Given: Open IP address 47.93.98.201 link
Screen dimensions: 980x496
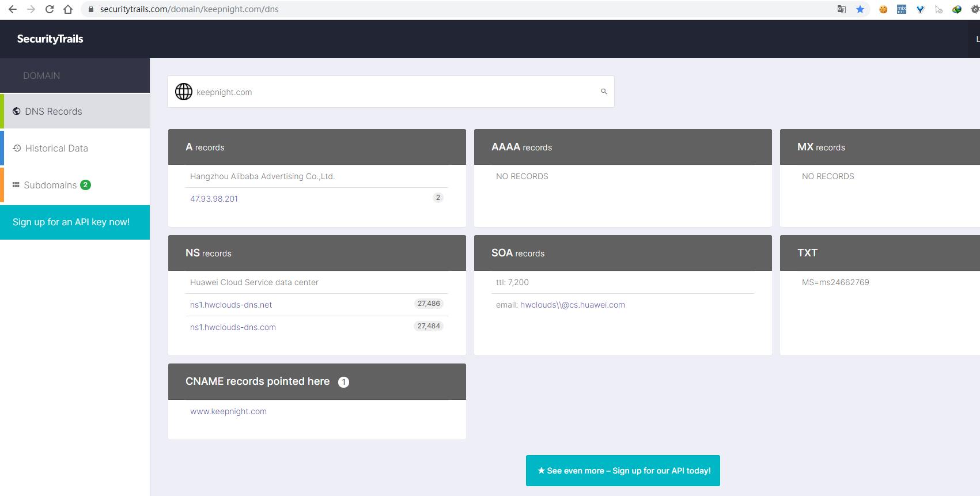Looking at the screenshot, I should click(214, 199).
